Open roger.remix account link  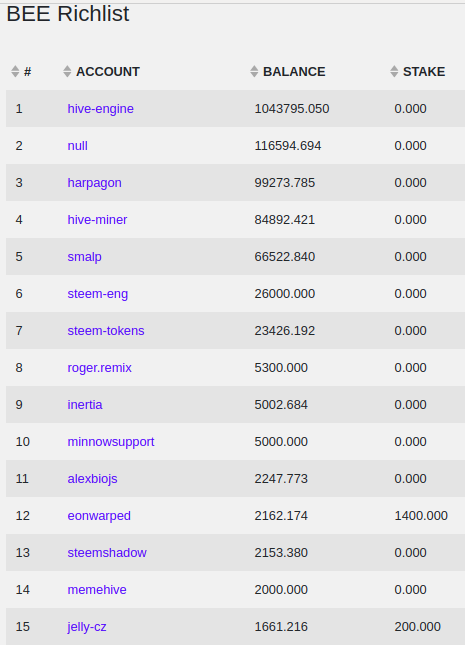[x=99, y=368]
